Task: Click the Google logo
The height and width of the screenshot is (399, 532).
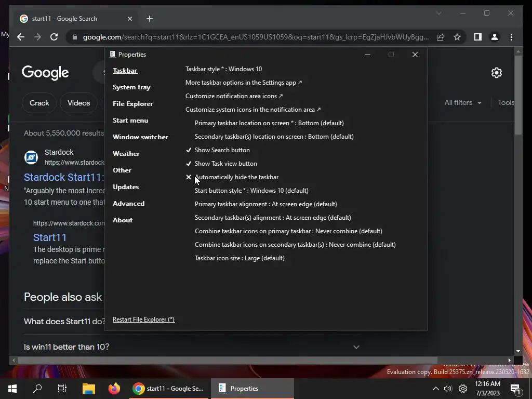Action: tap(45, 72)
